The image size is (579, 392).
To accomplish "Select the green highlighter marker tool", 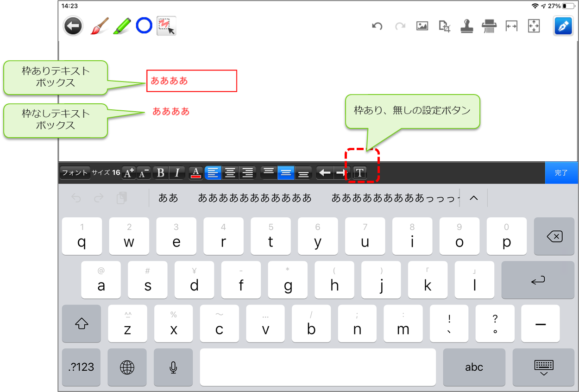I will click(122, 26).
